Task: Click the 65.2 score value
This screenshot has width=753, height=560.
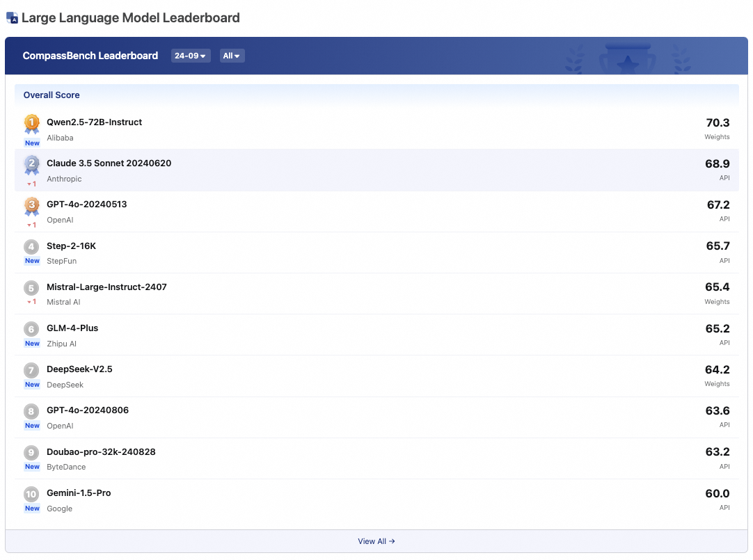Action: [718, 329]
